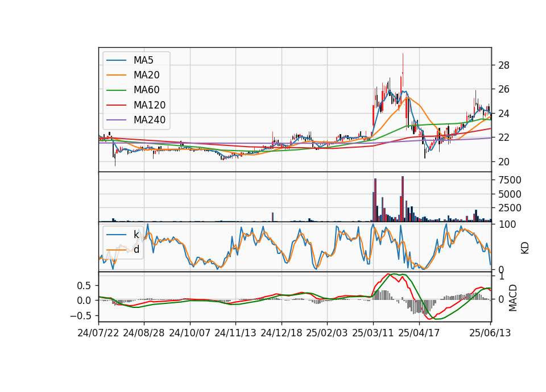Click the MACD left axis value 0.5
This screenshot has height=392, width=546.
[83, 286]
